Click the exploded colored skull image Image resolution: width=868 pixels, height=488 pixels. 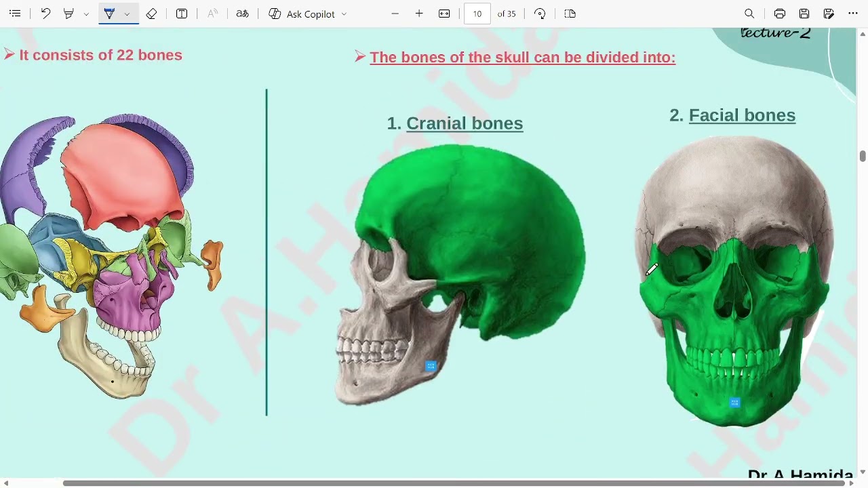pos(112,256)
